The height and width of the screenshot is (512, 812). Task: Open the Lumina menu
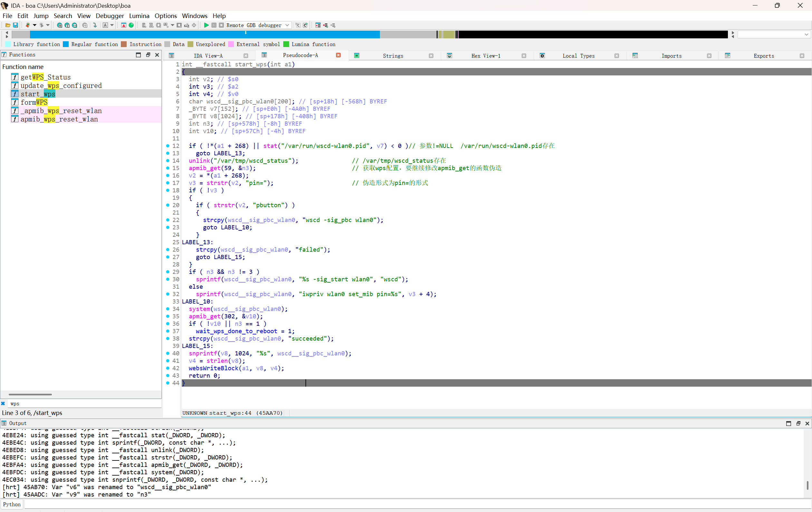pos(139,16)
